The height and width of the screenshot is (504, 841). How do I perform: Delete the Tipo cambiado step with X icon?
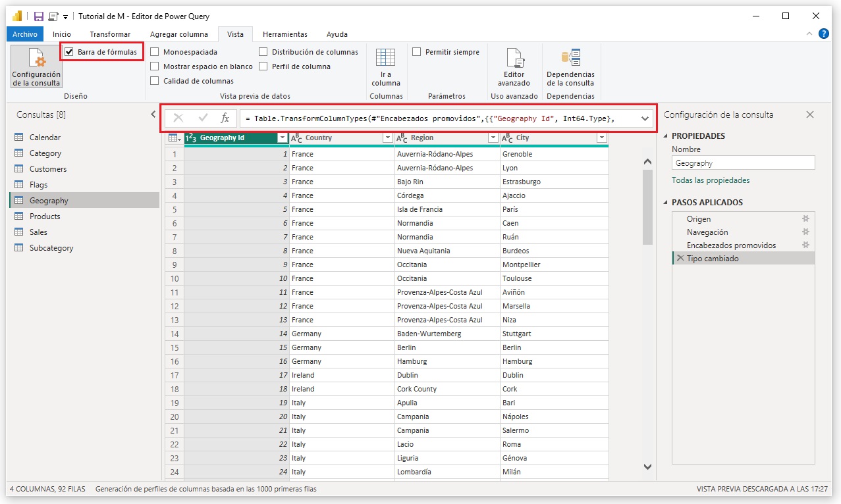680,259
